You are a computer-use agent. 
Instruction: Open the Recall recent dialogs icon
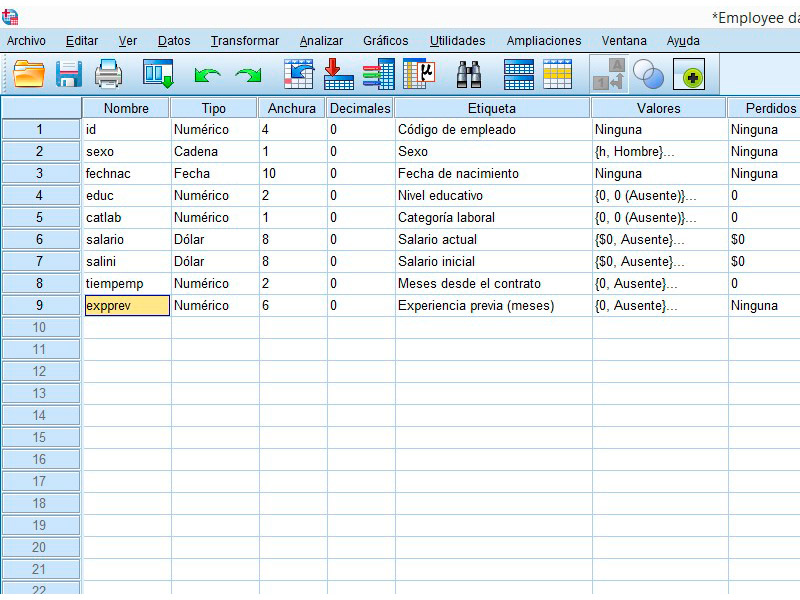click(x=158, y=74)
